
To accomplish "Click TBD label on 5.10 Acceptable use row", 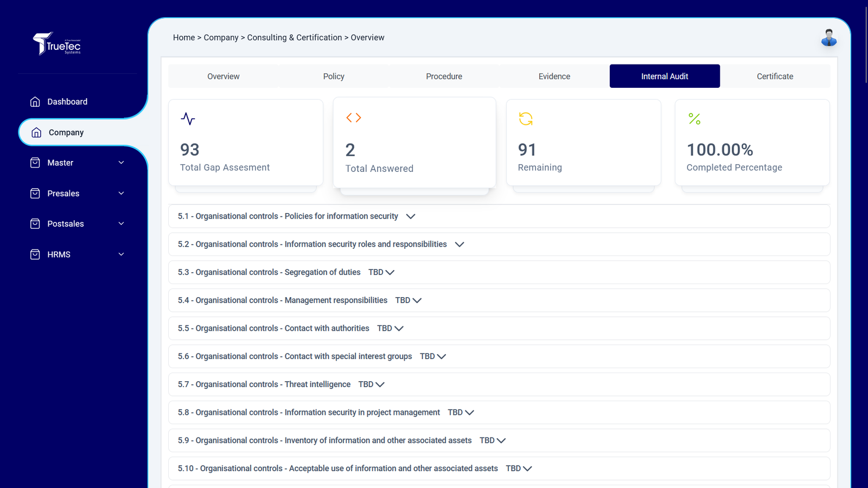I will pyautogui.click(x=513, y=468).
